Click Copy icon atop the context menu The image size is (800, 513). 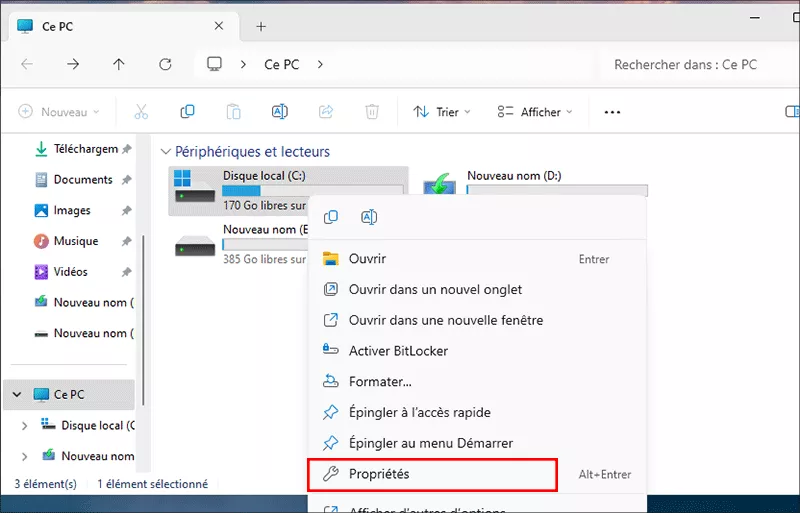click(x=332, y=217)
